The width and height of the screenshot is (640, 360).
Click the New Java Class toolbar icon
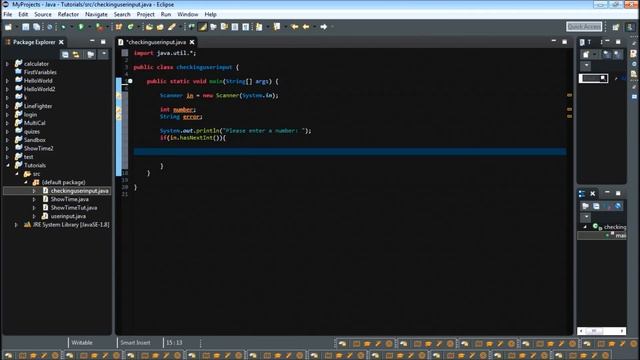pyautogui.click(x=131, y=27)
